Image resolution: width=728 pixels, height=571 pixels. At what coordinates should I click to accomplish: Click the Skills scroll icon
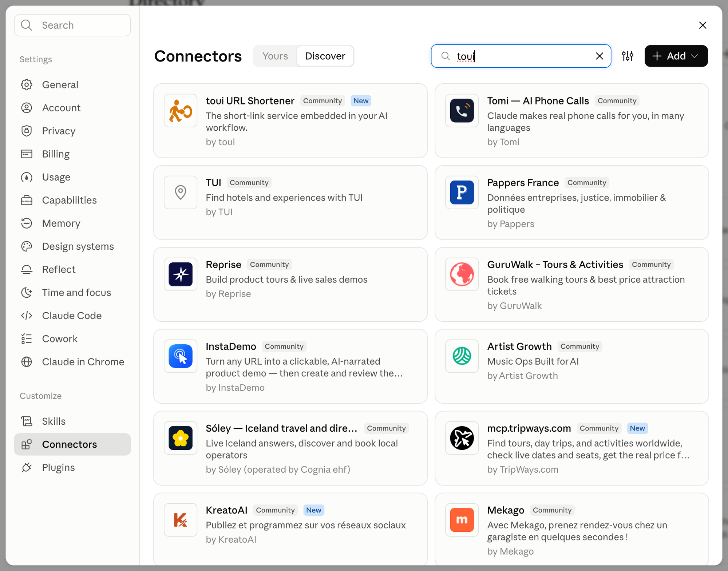pyautogui.click(x=27, y=421)
